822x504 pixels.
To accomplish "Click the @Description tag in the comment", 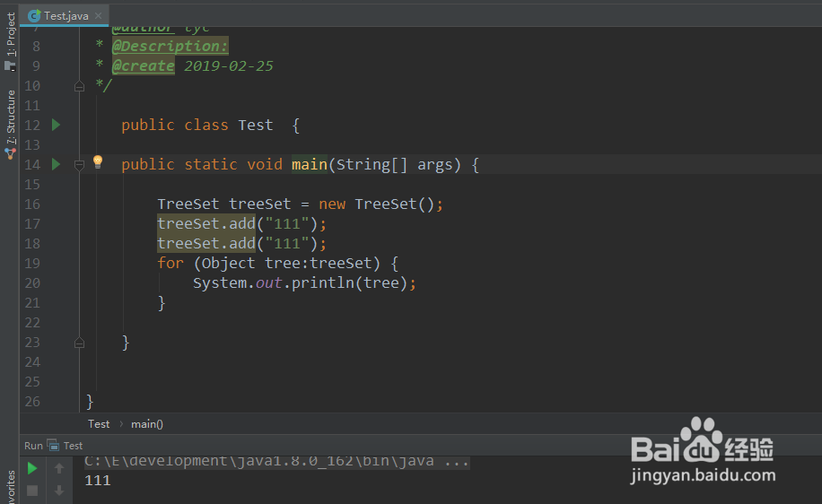I will [x=171, y=46].
